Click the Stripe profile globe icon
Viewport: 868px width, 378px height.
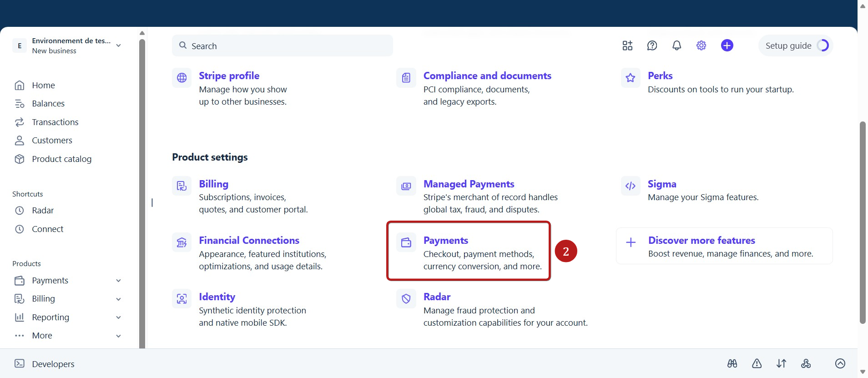click(x=182, y=78)
